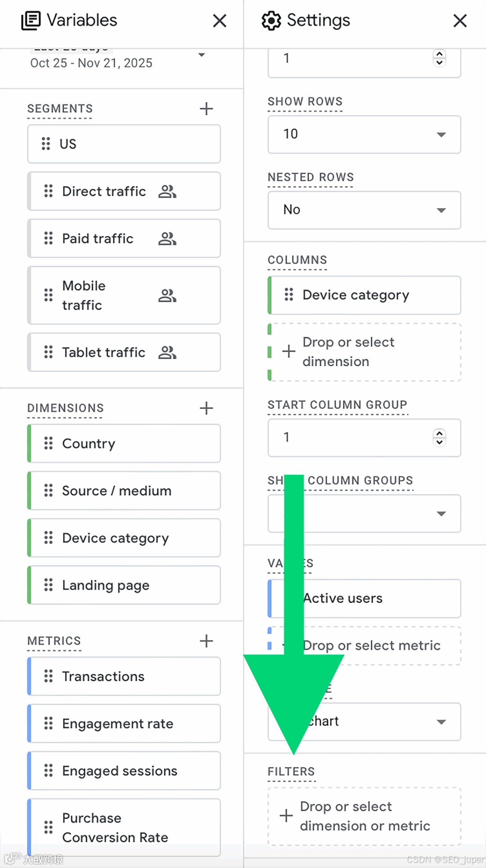Click the plus icon next to Segments
The height and width of the screenshot is (868, 486).
pos(206,109)
